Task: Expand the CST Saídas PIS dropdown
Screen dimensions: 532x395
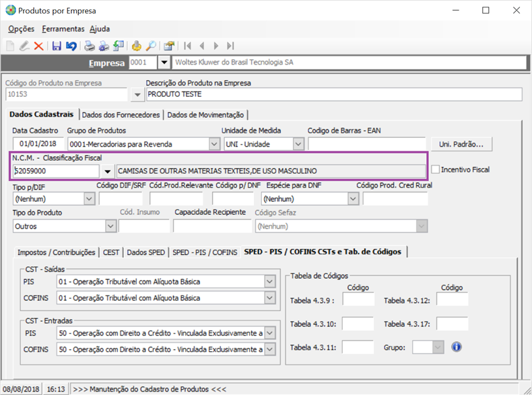Action: (x=269, y=281)
